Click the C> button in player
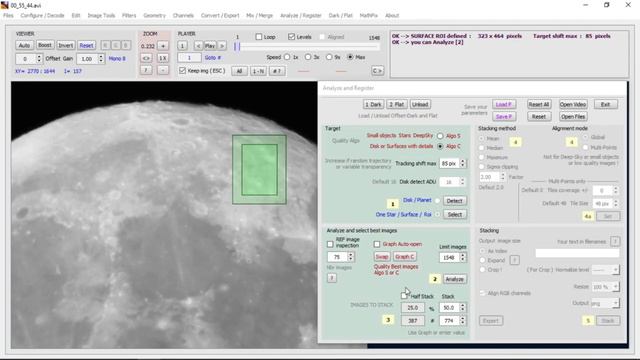 378,71
